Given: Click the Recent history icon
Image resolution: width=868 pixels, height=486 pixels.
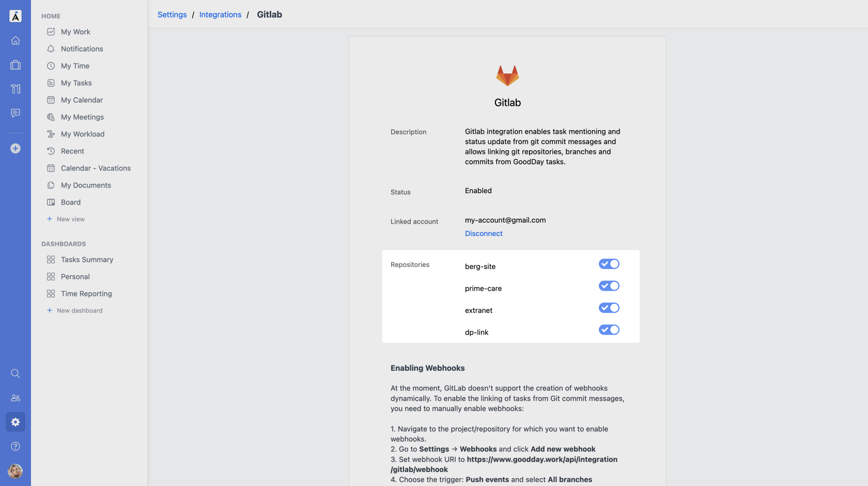Looking at the screenshot, I should click(51, 151).
